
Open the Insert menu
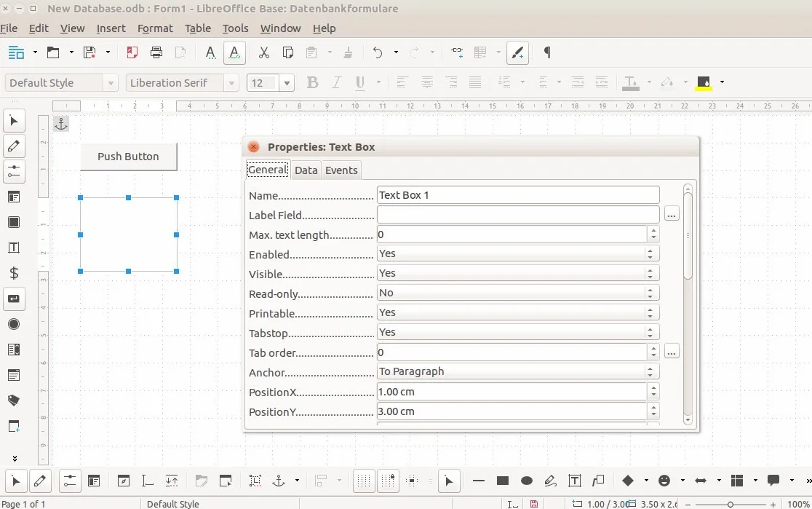coord(111,28)
